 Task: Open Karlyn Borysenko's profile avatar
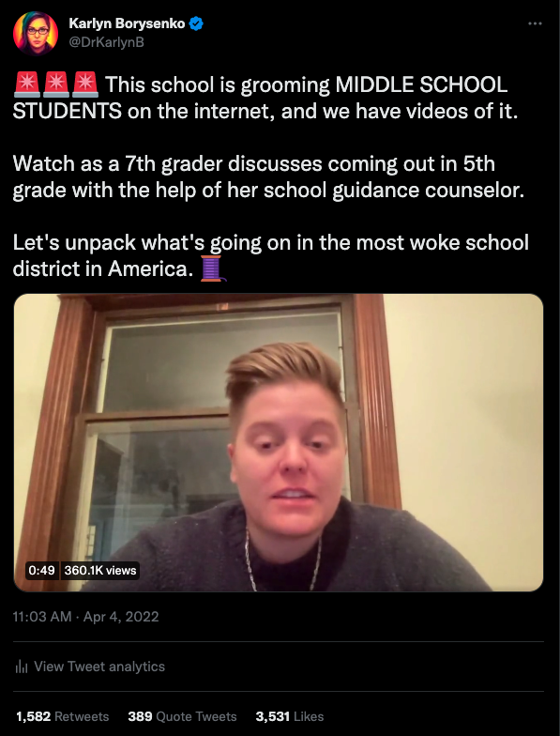(36, 34)
